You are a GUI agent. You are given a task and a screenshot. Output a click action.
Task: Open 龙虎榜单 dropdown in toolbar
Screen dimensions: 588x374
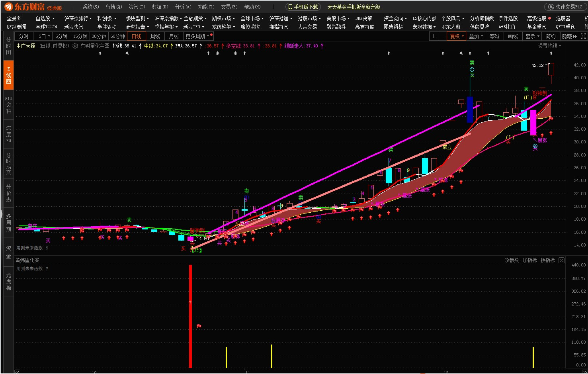pos(223,27)
